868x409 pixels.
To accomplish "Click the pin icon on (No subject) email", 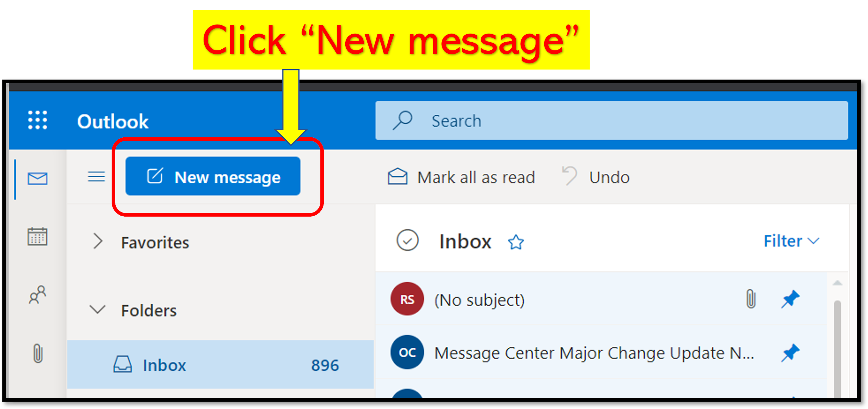I will click(x=790, y=299).
